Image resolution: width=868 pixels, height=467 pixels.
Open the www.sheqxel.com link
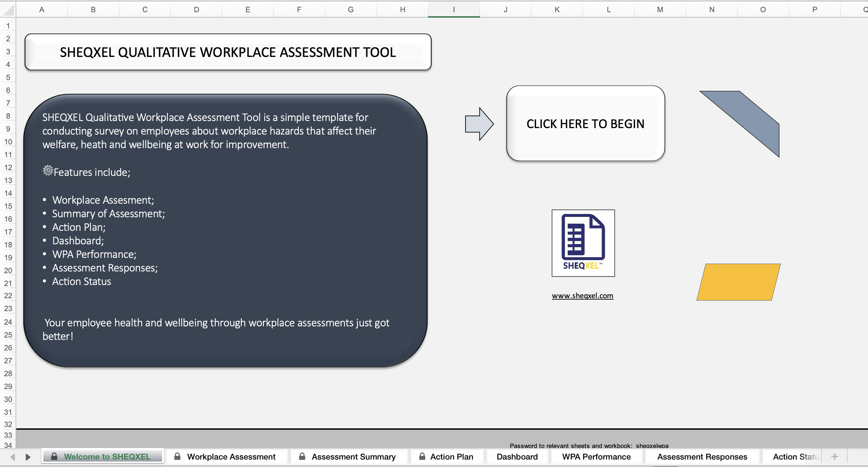point(583,296)
